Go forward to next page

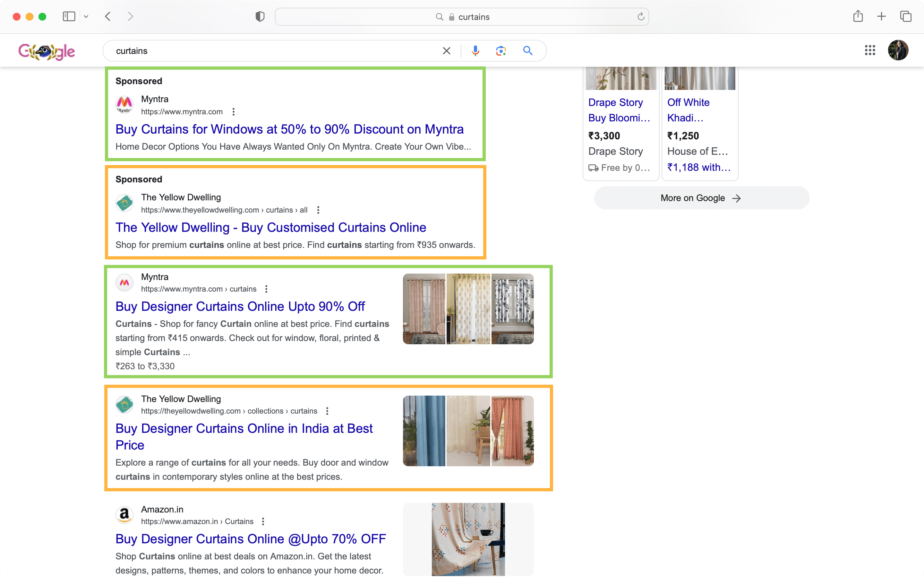coord(130,16)
